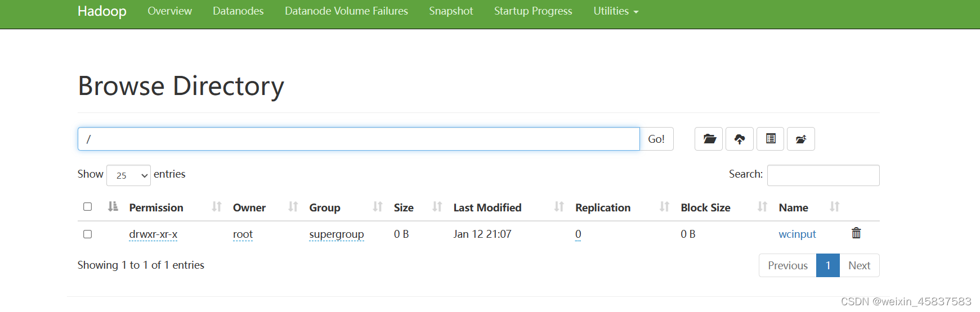The image size is (980, 312).
Task: Sort by the Name column arrows
Action: (835, 207)
